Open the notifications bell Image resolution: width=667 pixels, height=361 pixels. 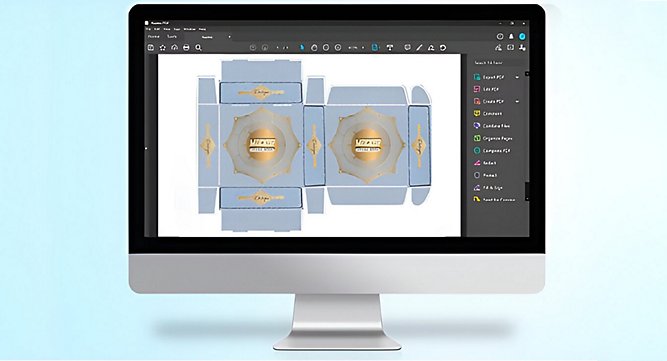point(511,37)
